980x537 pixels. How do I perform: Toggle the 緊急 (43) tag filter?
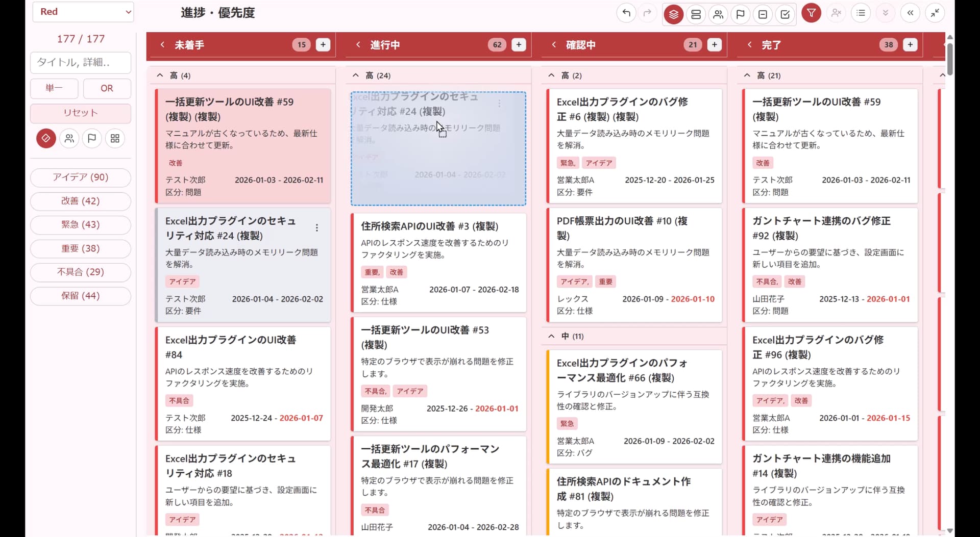pyautogui.click(x=81, y=224)
